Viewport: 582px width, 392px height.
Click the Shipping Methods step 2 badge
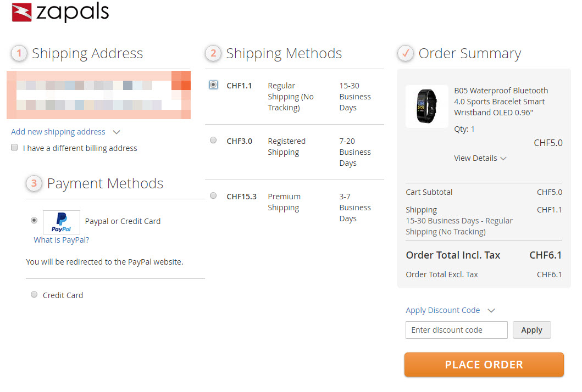pos(213,53)
